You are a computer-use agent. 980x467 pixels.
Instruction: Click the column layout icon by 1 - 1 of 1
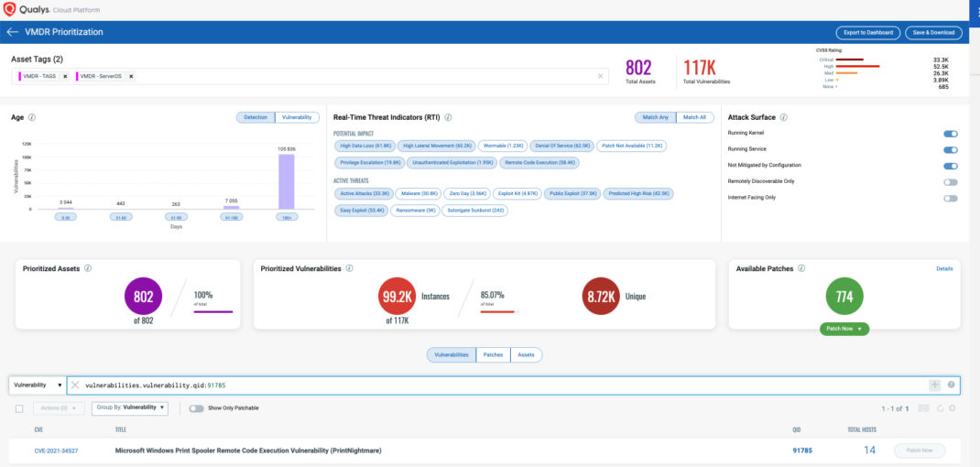pyautogui.click(x=923, y=408)
